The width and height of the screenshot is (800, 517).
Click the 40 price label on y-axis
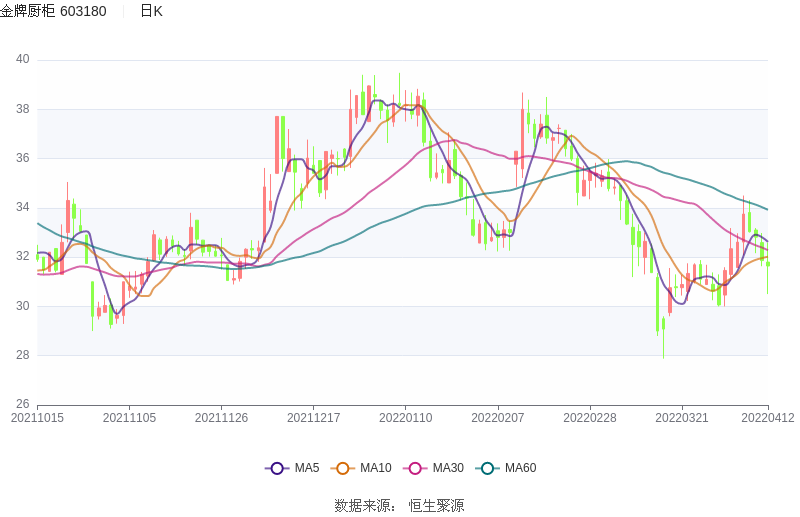tap(22, 60)
